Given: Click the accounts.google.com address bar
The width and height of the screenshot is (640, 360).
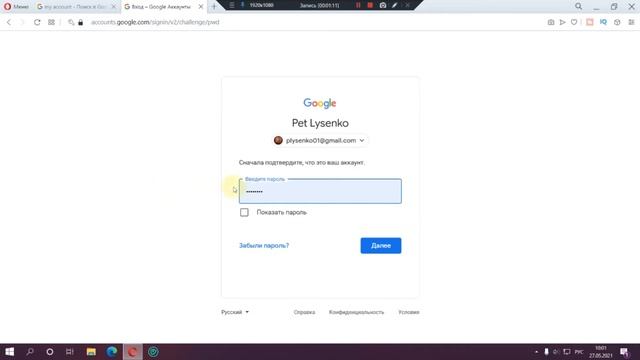Looking at the screenshot, I should click(x=155, y=22).
